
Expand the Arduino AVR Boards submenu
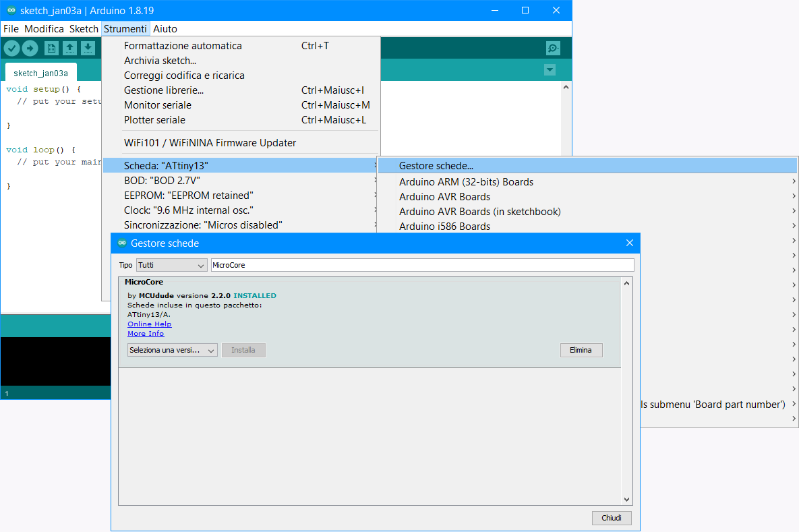click(445, 197)
